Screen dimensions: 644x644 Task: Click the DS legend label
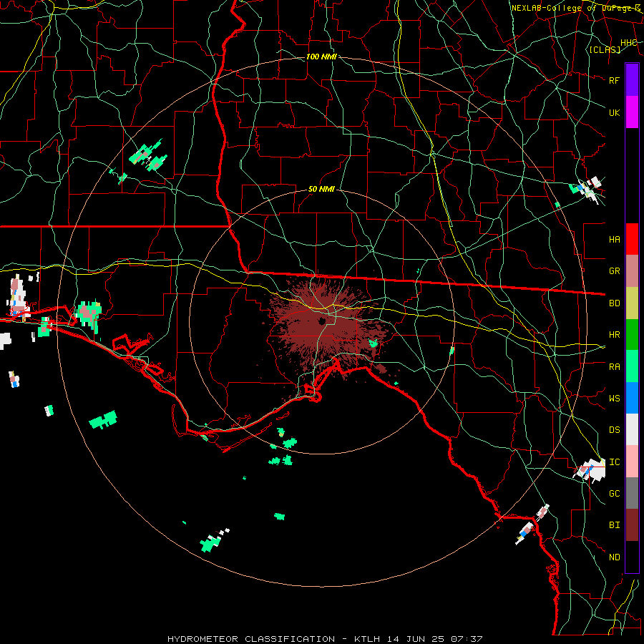(x=615, y=430)
